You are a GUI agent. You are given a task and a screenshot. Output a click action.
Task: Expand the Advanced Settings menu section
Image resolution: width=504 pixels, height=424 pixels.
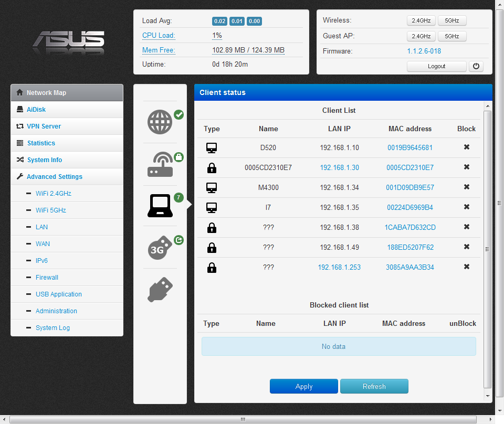point(55,177)
